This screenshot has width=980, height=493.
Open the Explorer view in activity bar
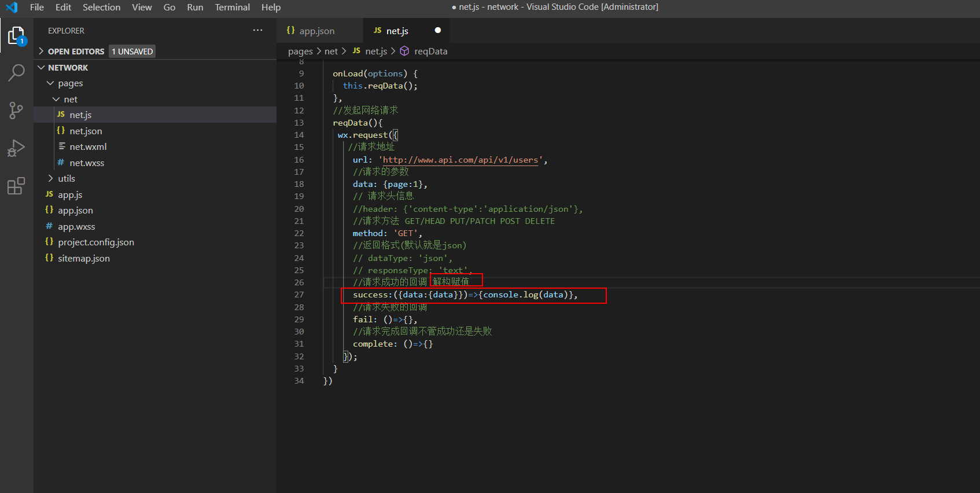[x=16, y=35]
